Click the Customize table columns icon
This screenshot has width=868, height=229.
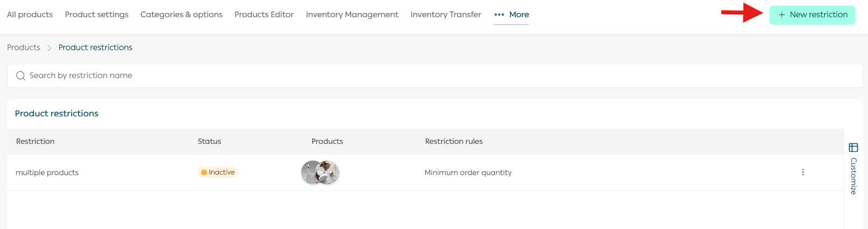pyautogui.click(x=853, y=148)
